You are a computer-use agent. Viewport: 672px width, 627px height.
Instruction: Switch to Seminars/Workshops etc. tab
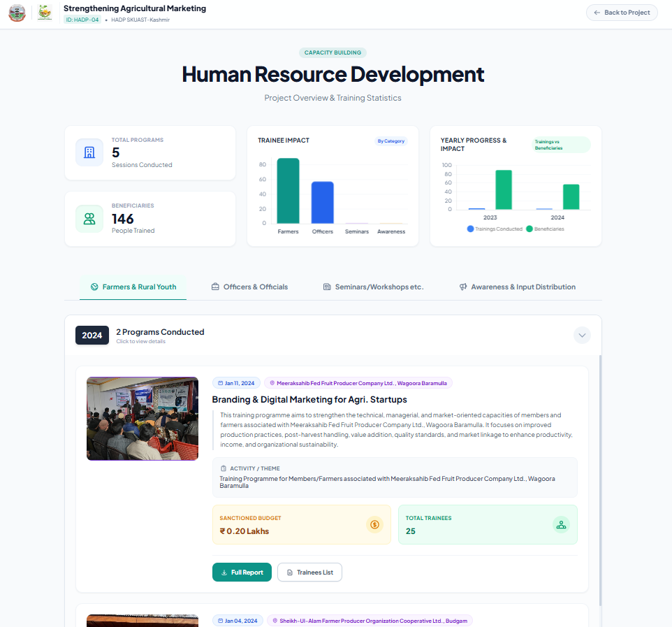[x=373, y=287]
